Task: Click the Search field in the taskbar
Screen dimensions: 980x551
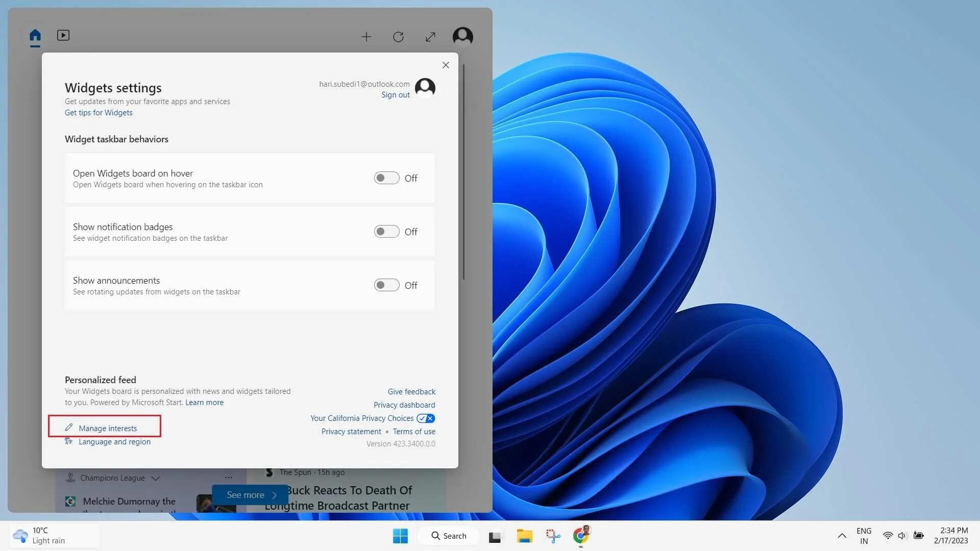Action: tap(448, 536)
